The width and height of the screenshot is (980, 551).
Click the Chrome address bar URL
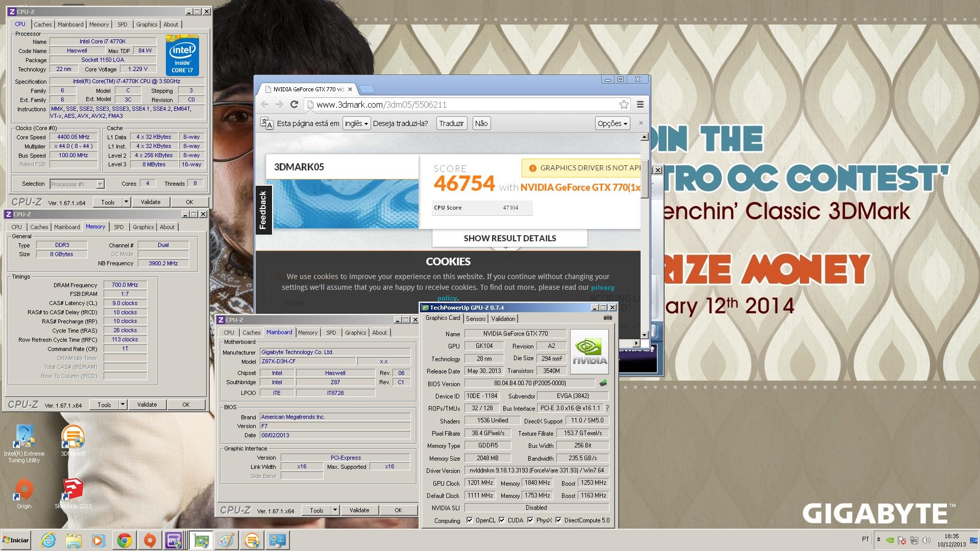(x=381, y=105)
